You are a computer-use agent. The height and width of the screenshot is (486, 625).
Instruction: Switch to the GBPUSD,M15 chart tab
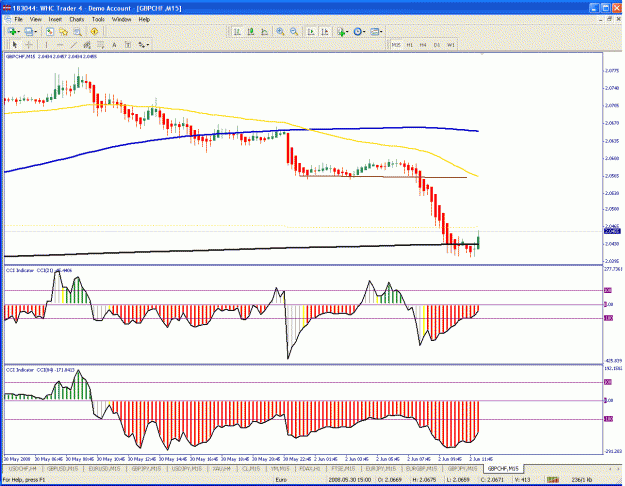click(61, 468)
